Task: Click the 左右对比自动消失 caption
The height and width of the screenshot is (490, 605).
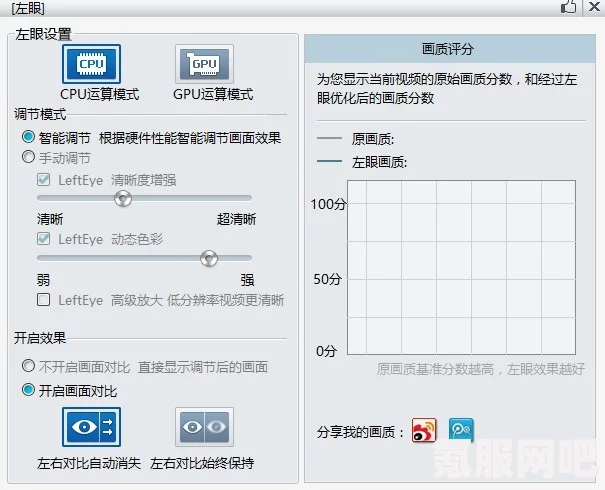Action: click(89, 463)
